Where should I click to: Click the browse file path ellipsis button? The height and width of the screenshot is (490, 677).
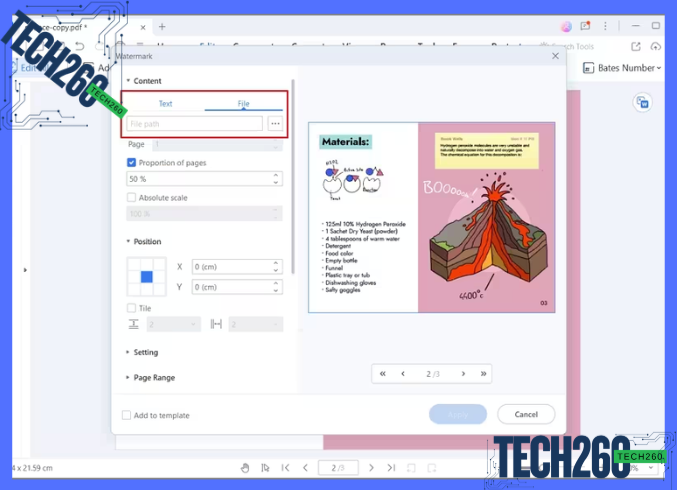tap(275, 124)
